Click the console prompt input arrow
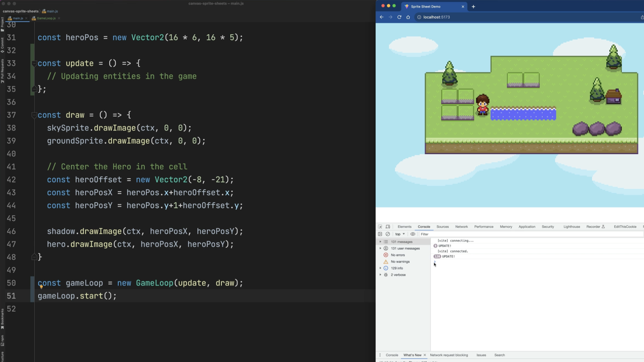644x362 pixels. coord(435,262)
